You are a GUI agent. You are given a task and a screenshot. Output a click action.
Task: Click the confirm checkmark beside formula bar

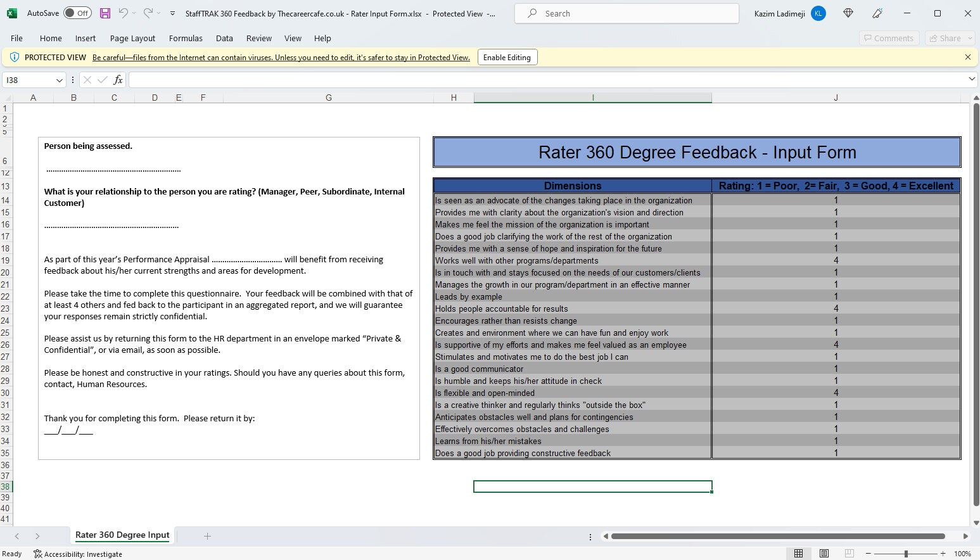click(103, 80)
